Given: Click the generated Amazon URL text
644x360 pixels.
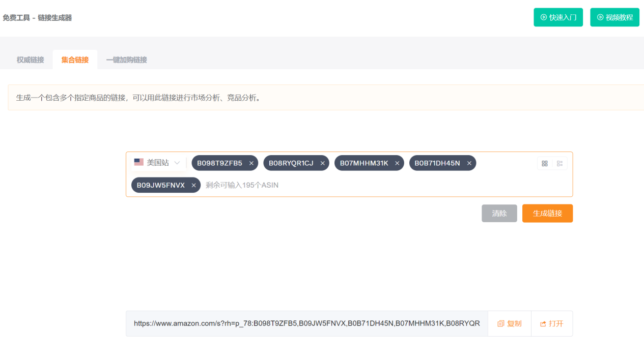Looking at the screenshot, I should [306, 323].
